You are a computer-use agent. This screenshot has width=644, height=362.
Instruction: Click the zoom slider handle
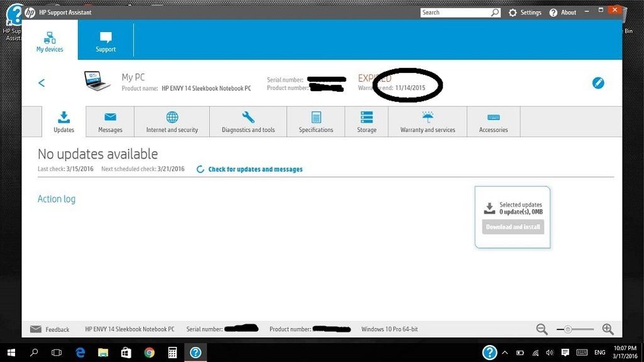568,329
